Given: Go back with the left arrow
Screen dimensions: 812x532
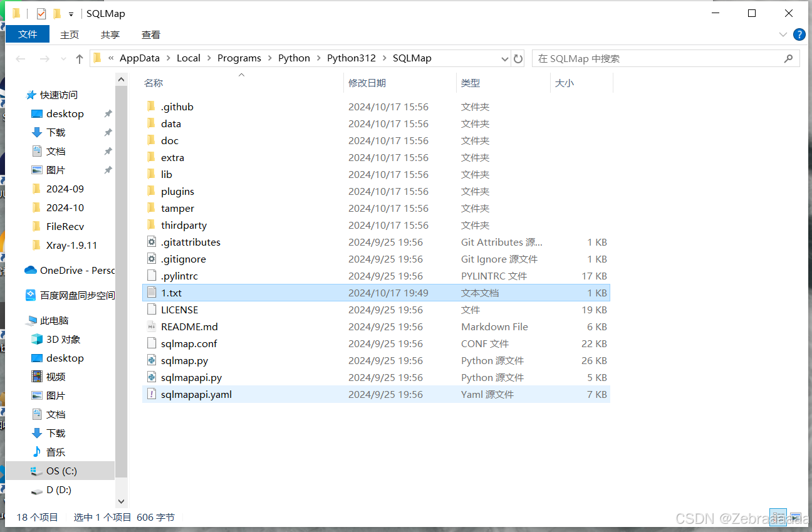Looking at the screenshot, I should 21,58.
